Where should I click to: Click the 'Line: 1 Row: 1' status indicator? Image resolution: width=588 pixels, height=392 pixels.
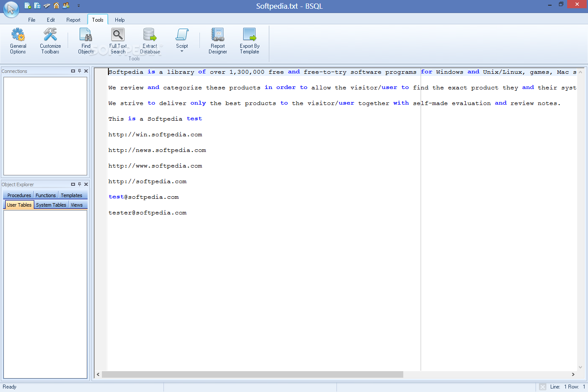(x=568, y=387)
